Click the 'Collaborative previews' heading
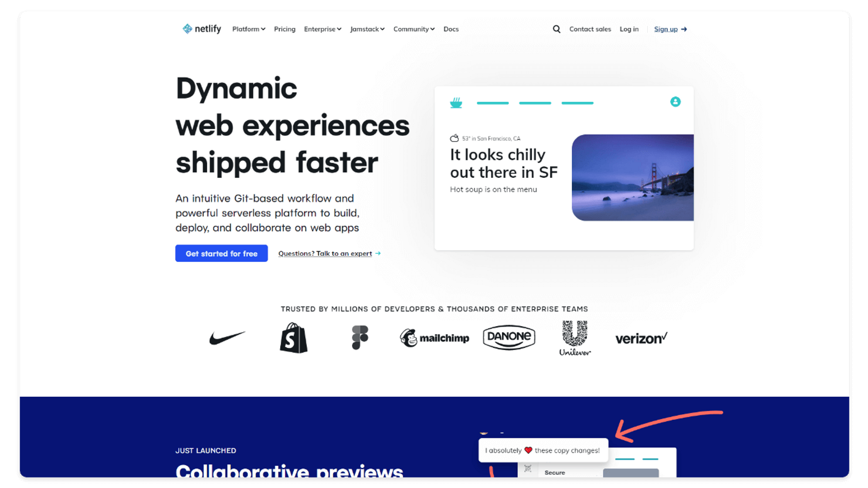 (289, 471)
